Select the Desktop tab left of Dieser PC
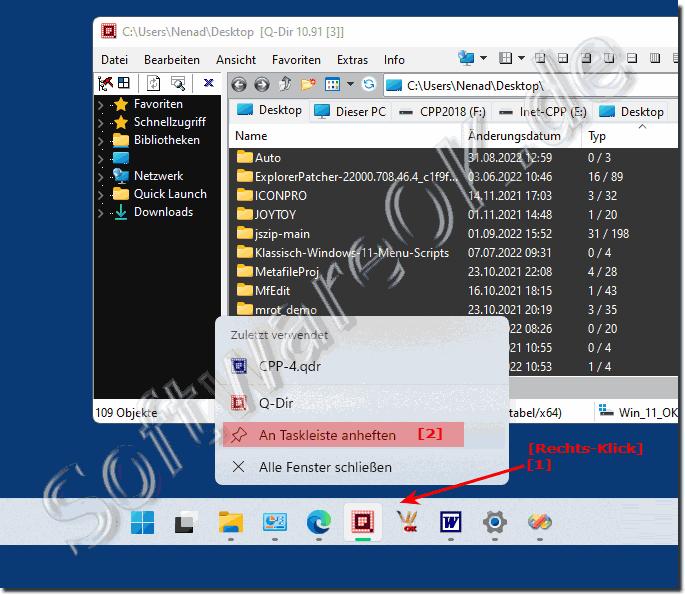The image size is (685, 595). point(269,111)
